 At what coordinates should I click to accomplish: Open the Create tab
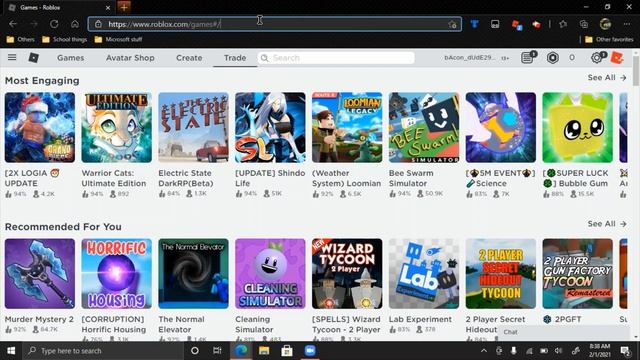coord(189,58)
